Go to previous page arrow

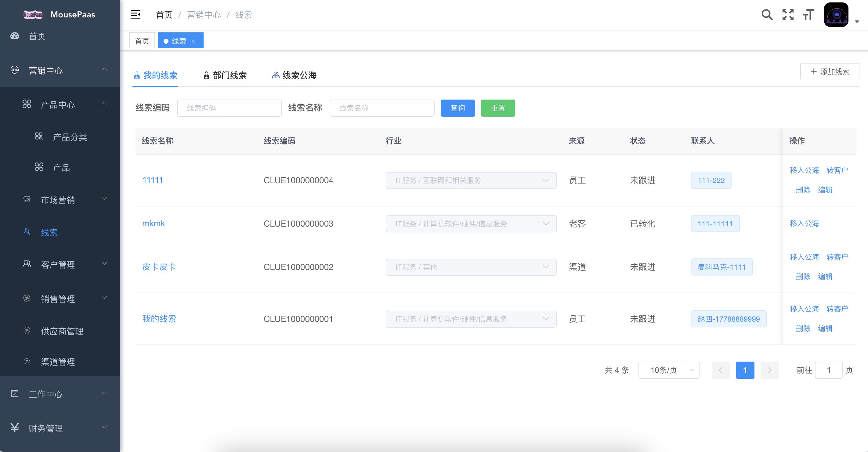721,370
